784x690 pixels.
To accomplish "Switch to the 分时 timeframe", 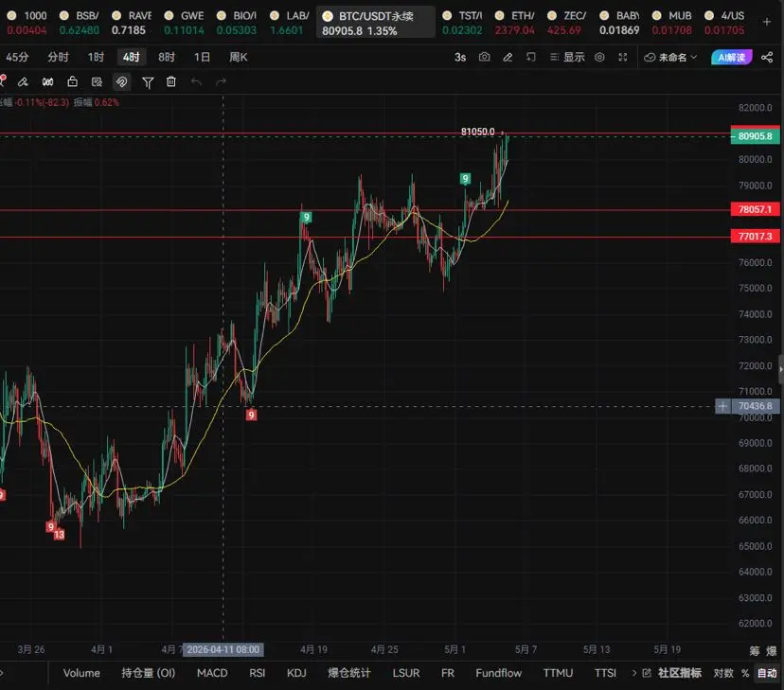I will click(x=58, y=57).
